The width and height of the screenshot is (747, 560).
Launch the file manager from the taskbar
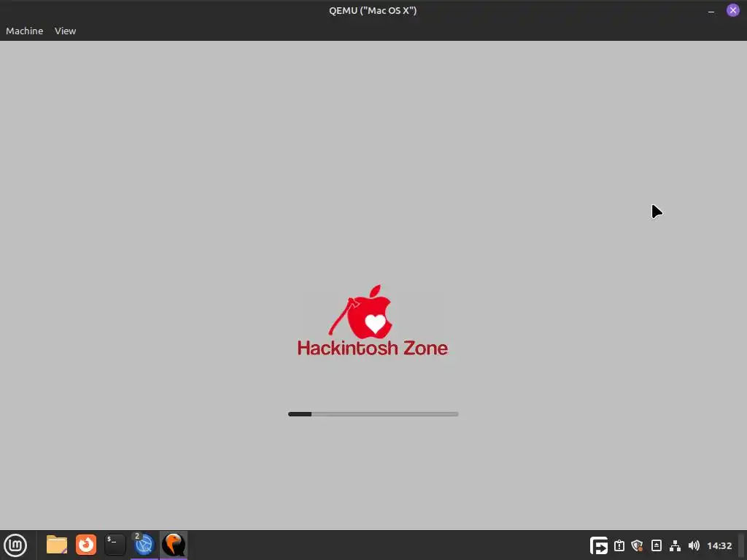click(x=57, y=545)
